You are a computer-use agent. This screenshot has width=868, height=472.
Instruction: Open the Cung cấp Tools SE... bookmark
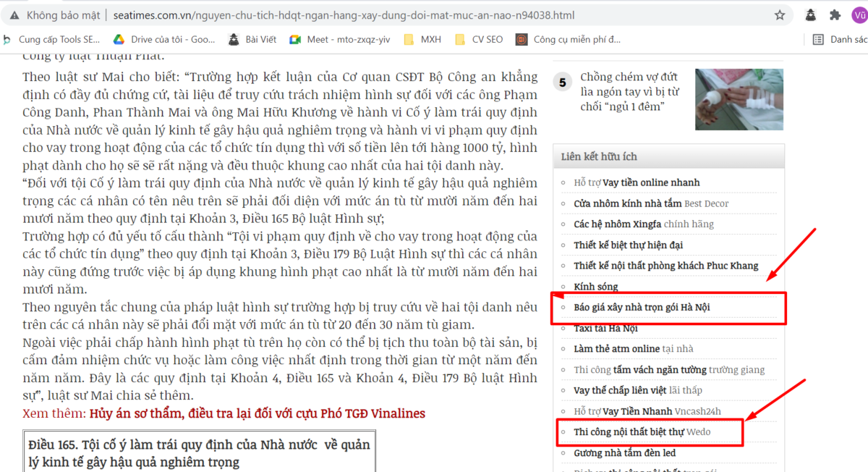point(51,40)
